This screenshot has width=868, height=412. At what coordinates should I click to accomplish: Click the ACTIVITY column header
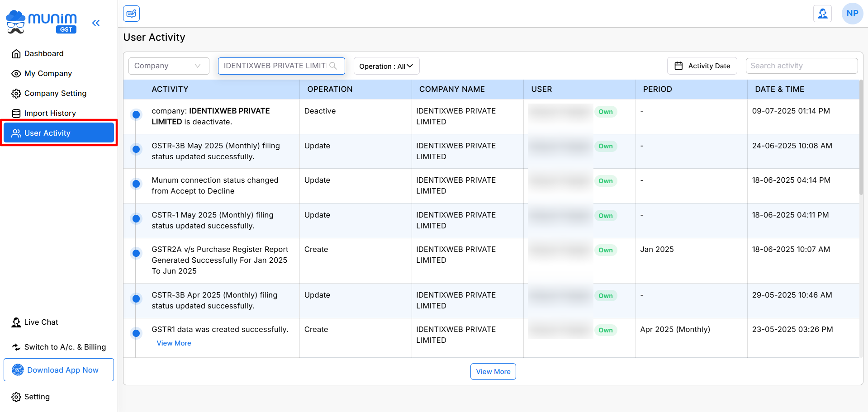pyautogui.click(x=170, y=90)
